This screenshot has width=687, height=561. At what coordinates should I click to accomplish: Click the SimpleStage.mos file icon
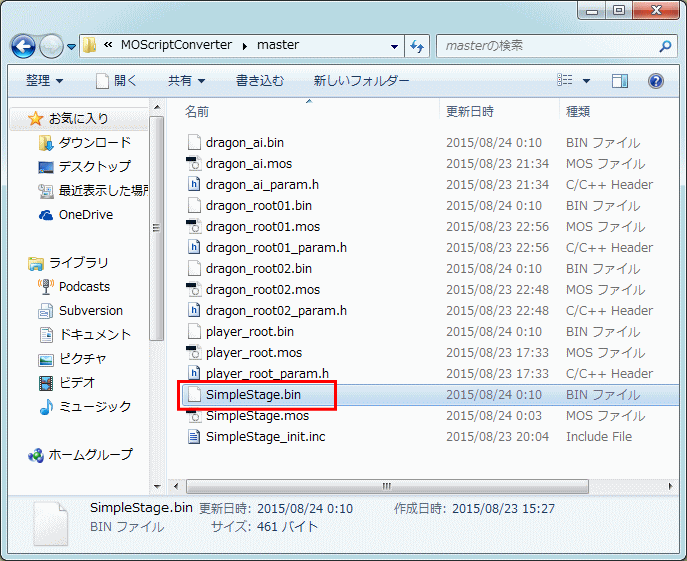(194, 416)
